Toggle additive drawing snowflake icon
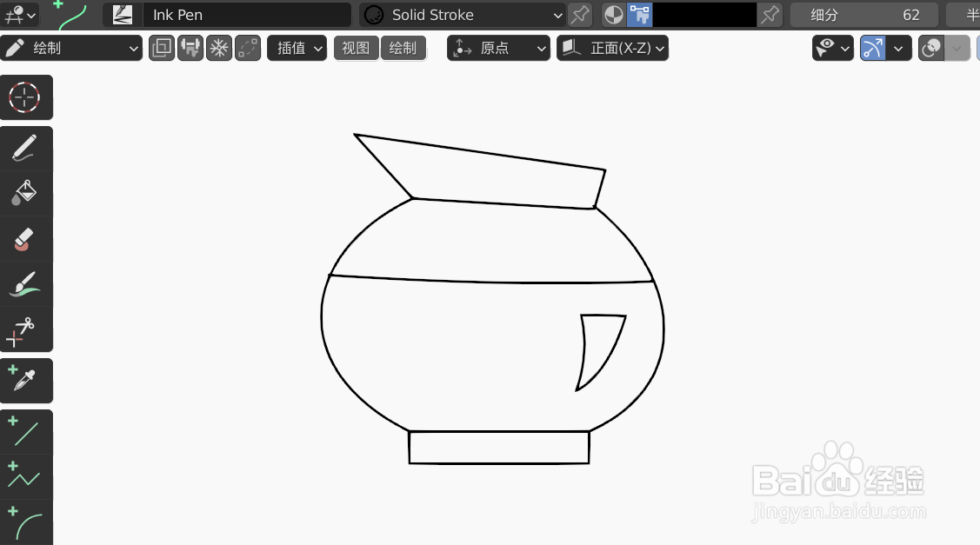Image resolution: width=980 pixels, height=545 pixels. (219, 48)
